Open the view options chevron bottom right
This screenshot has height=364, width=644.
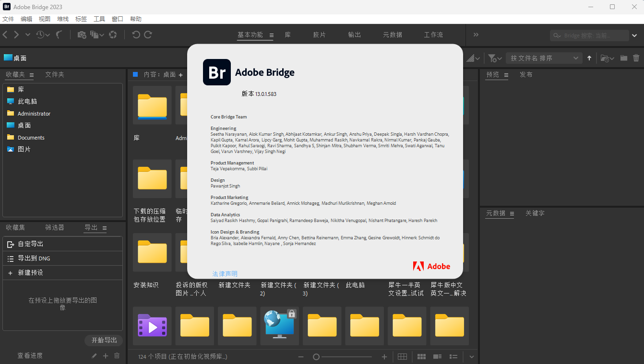(471, 357)
